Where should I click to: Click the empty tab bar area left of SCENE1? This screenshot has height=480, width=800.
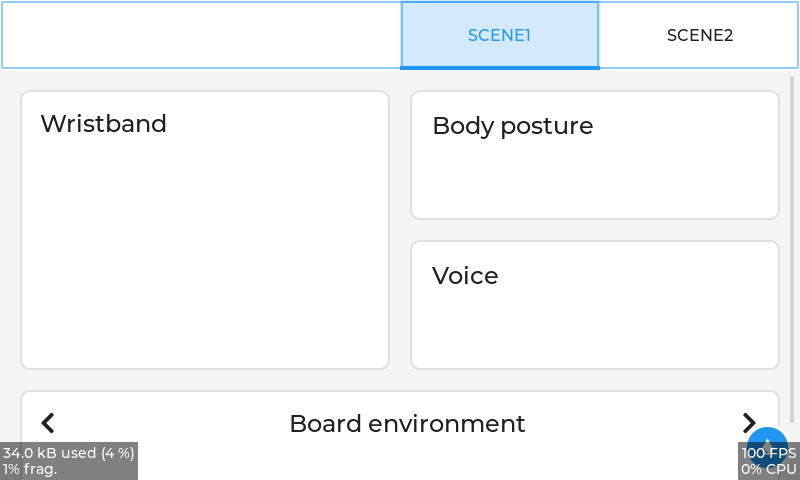(200, 35)
